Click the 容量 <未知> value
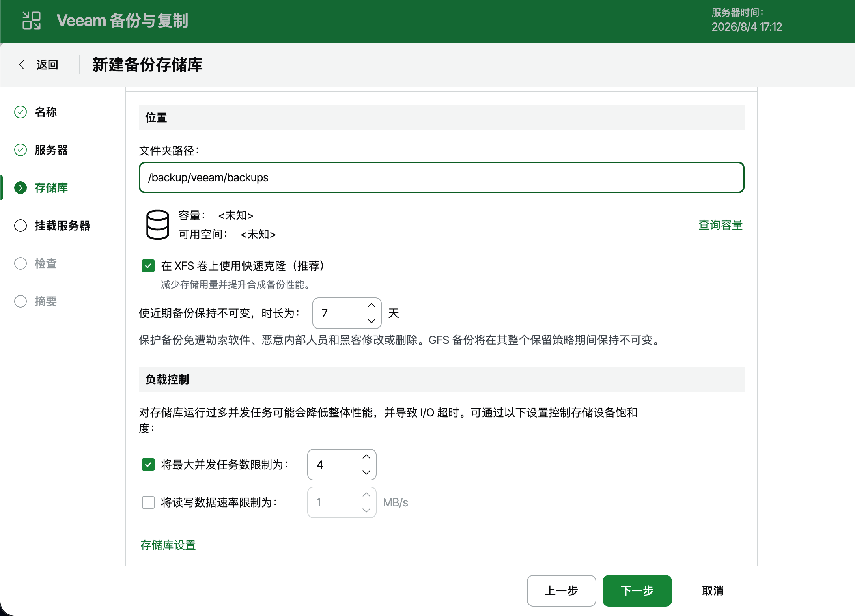855x616 pixels. pos(236,215)
